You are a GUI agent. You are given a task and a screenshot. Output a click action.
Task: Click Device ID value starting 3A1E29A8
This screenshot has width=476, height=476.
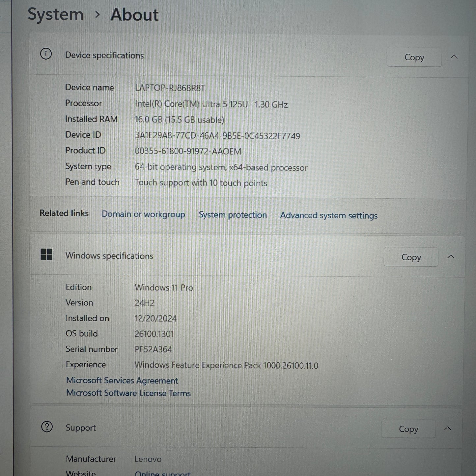(217, 136)
